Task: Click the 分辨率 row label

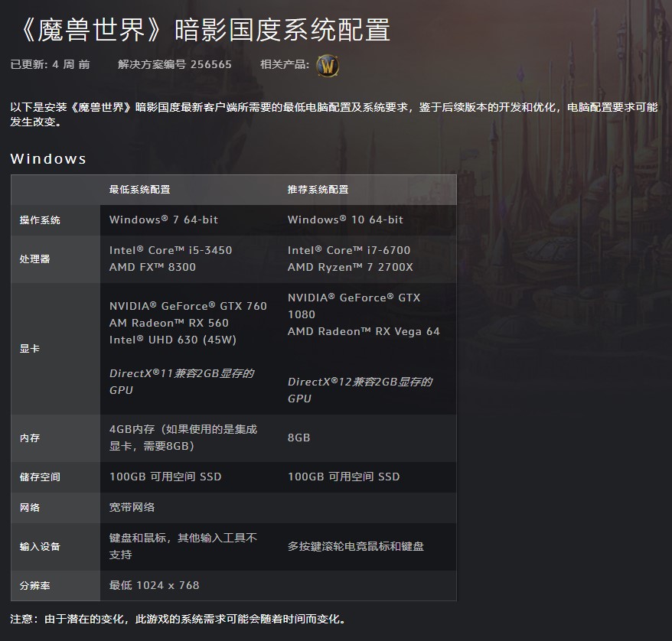Action: [34, 586]
